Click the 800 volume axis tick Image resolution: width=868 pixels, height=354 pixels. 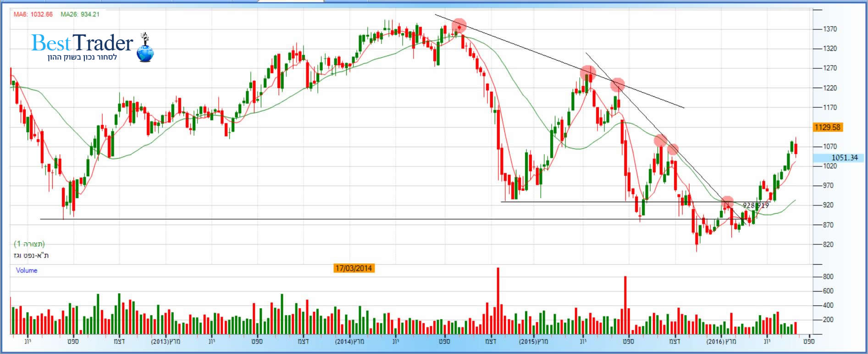828,277
